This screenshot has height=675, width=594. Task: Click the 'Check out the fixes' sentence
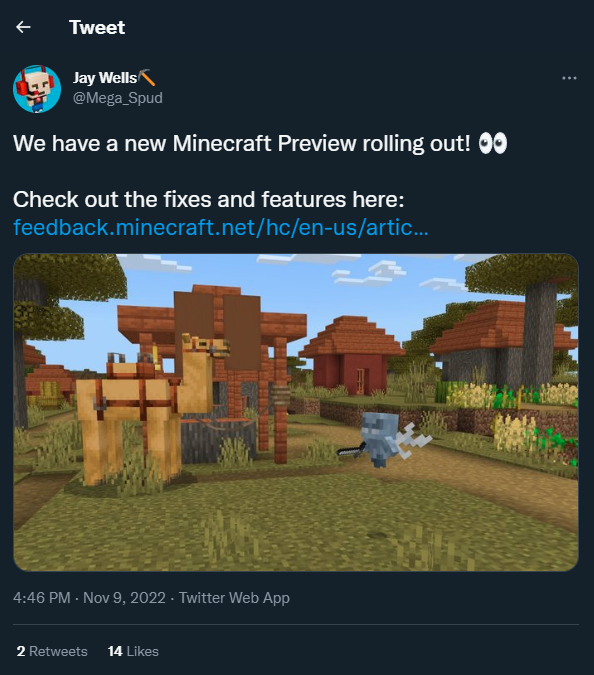(209, 199)
